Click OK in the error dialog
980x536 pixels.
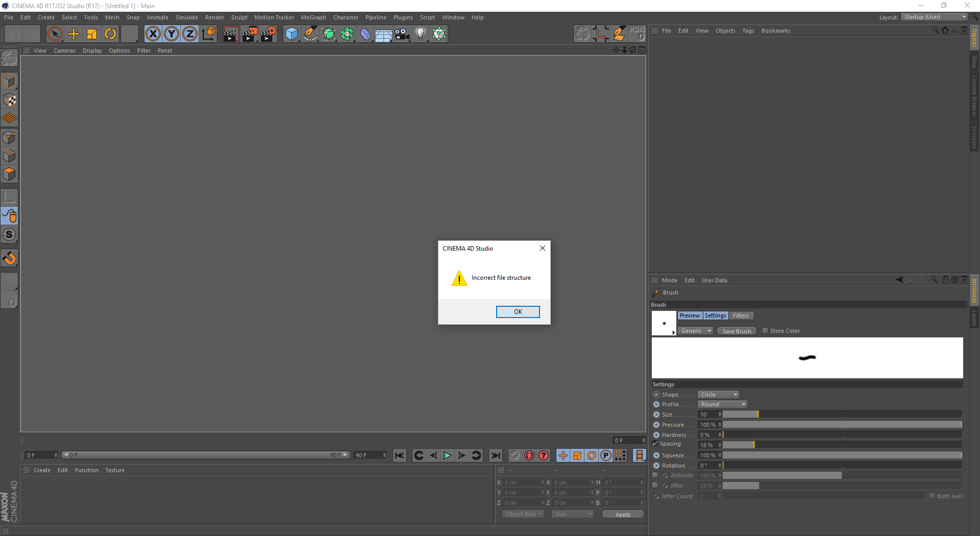[518, 312]
